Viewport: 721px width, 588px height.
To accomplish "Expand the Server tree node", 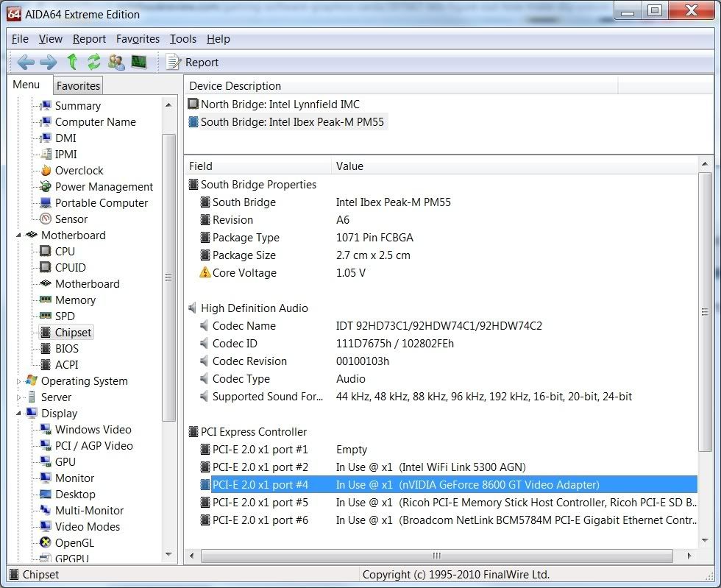I will pos(19,397).
